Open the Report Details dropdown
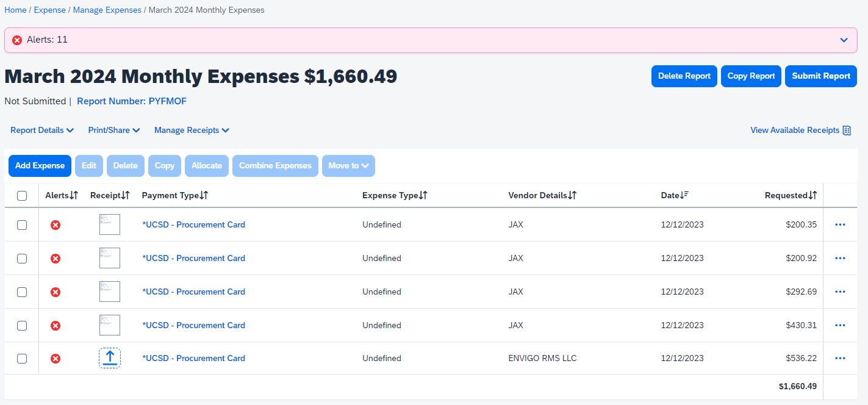Screen dimensions: 868x405 tap(42, 131)
